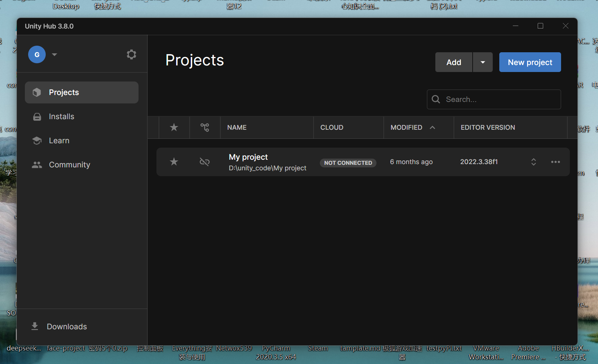Viewport: 598px width, 364px height.
Task: Minimize the Unity Hub window
Action: tap(515, 26)
